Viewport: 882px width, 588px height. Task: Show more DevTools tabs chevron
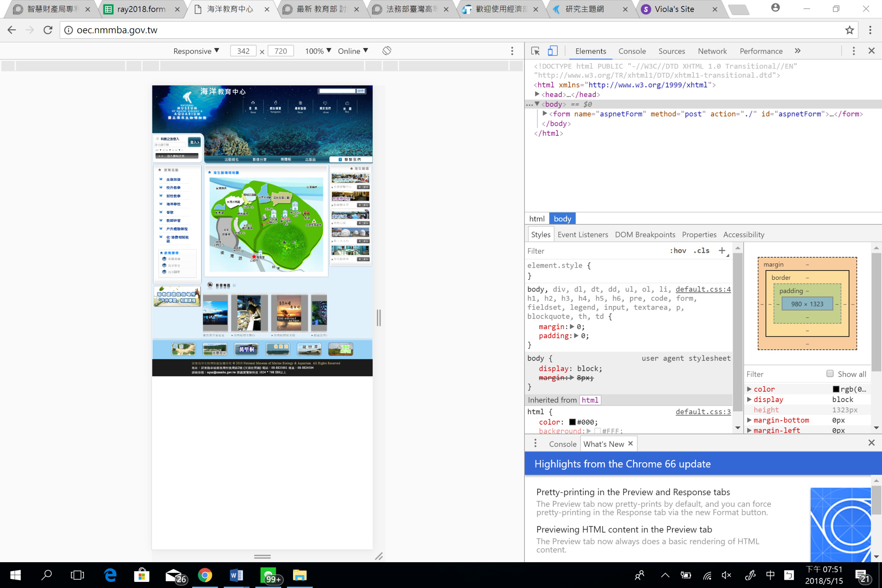click(x=798, y=51)
